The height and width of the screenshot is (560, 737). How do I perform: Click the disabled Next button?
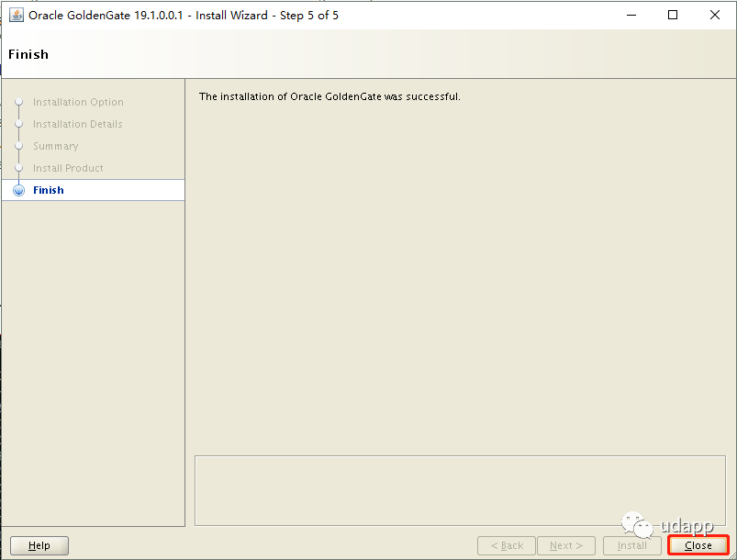point(566,545)
